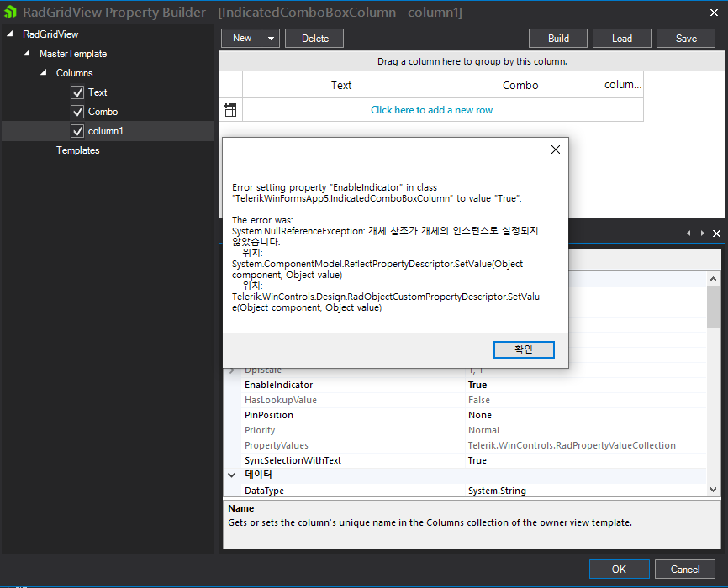Click the SyncSelectionWithText True value

pyautogui.click(x=477, y=460)
